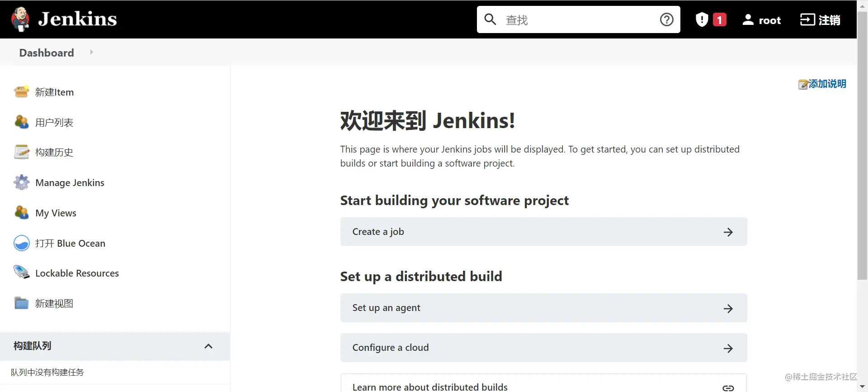Click the 新建视图 folder icon
The height and width of the screenshot is (392, 868).
tap(22, 303)
